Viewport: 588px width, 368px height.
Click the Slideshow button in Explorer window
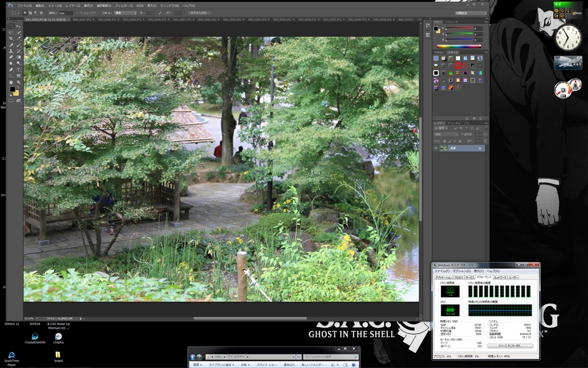click(266, 365)
